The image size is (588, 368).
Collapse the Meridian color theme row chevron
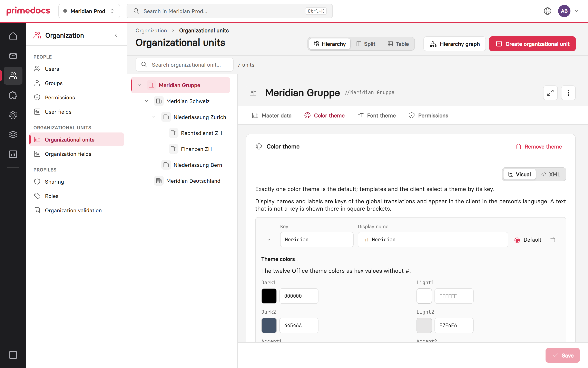(268, 240)
